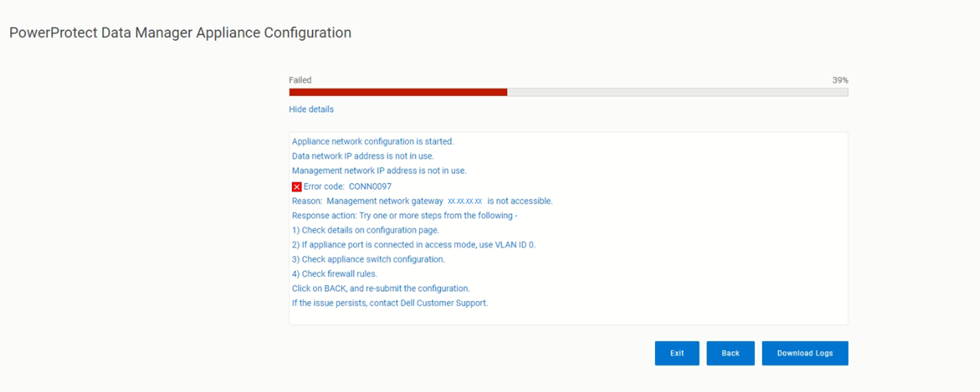This screenshot has width=980, height=392.
Task: Select the 'Check firewall rules' step
Action: tap(335, 274)
